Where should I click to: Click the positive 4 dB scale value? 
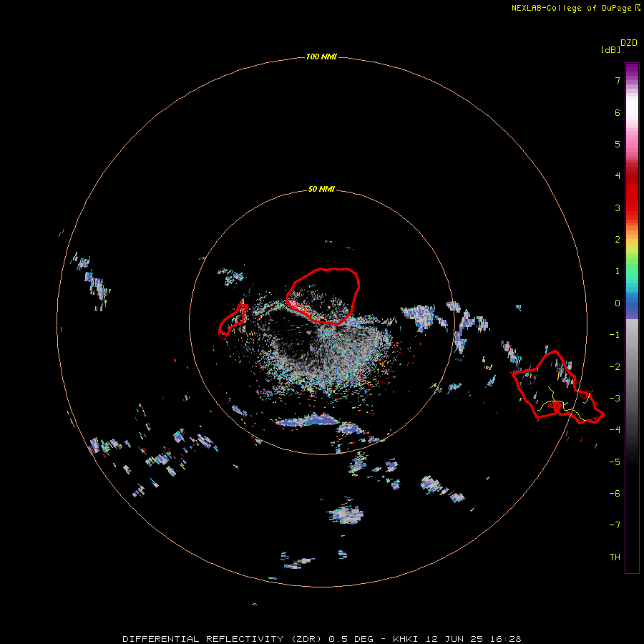[x=618, y=176]
